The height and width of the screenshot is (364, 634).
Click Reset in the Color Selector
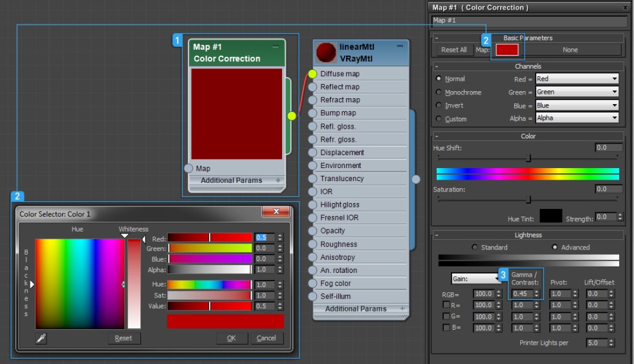pos(124,338)
